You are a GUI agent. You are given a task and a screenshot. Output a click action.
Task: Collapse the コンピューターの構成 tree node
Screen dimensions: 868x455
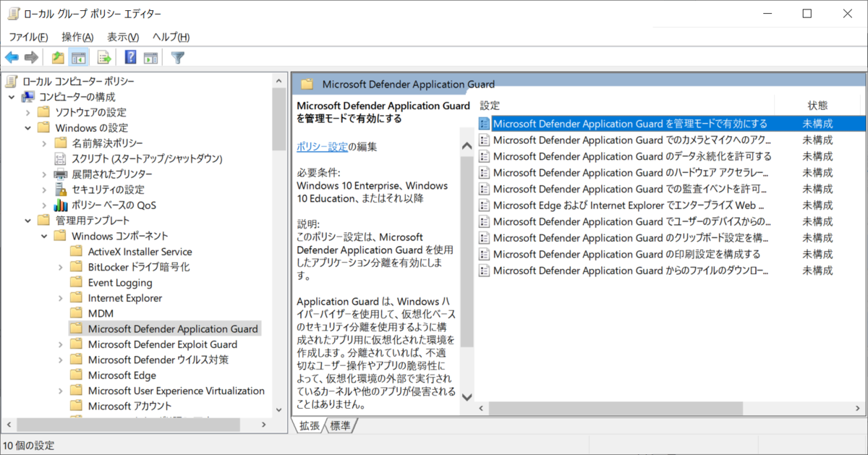pos(12,97)
